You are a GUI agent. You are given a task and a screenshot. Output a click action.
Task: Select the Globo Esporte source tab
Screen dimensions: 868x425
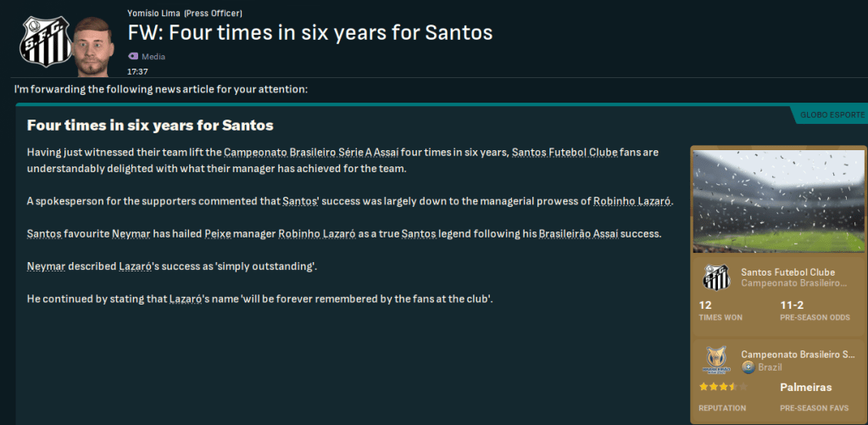tap(832, 114)
